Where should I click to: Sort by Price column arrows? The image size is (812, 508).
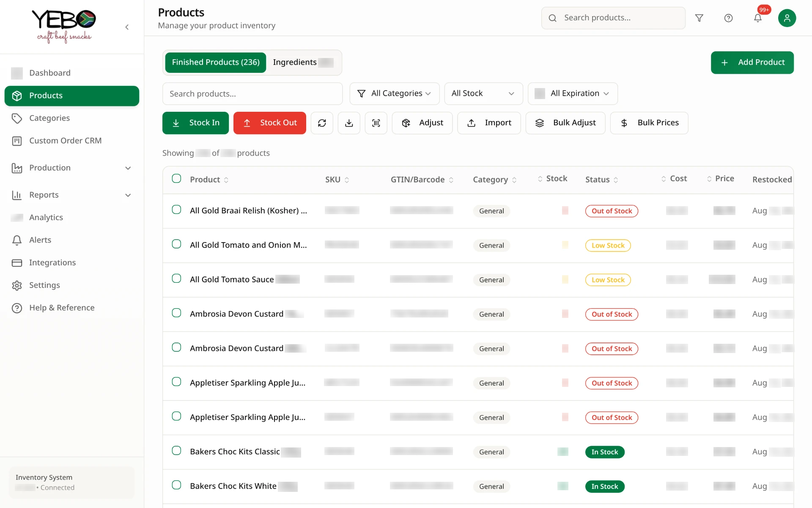tap(709, 179)
